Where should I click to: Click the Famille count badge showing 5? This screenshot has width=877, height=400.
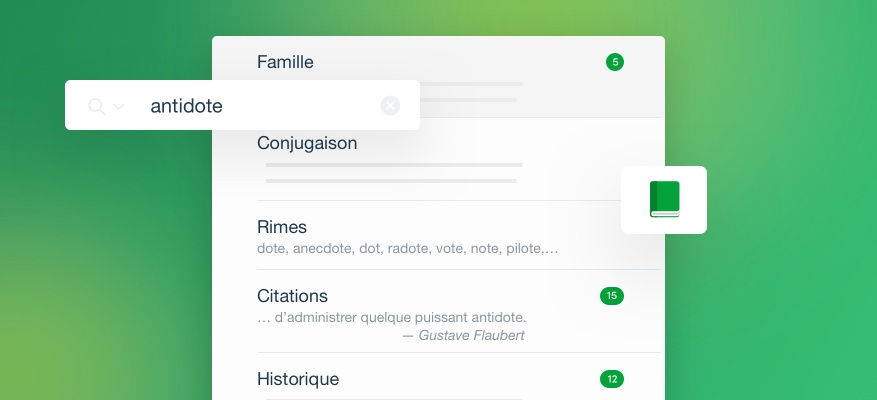(x=614, y=62)
